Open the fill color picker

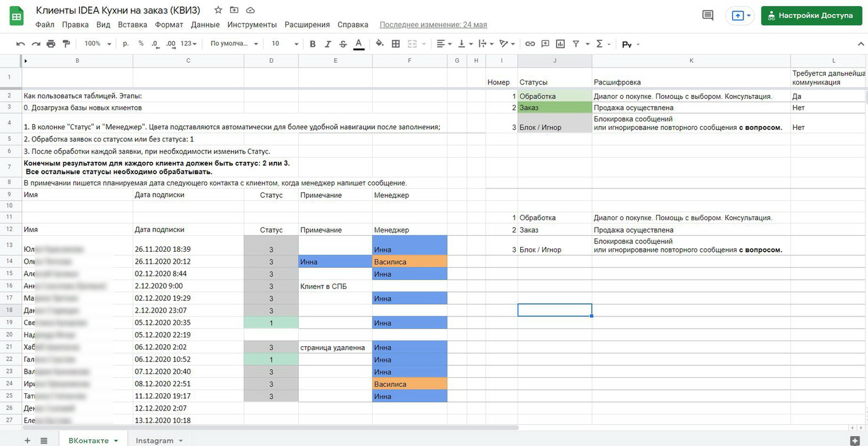pyautogui.click(x=379, y=44)
